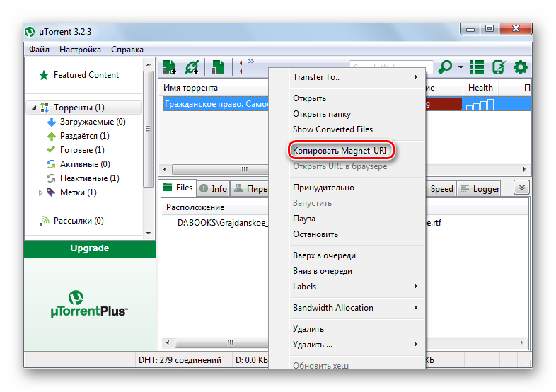Choose Show Converted Files

[x=357, y=129]
